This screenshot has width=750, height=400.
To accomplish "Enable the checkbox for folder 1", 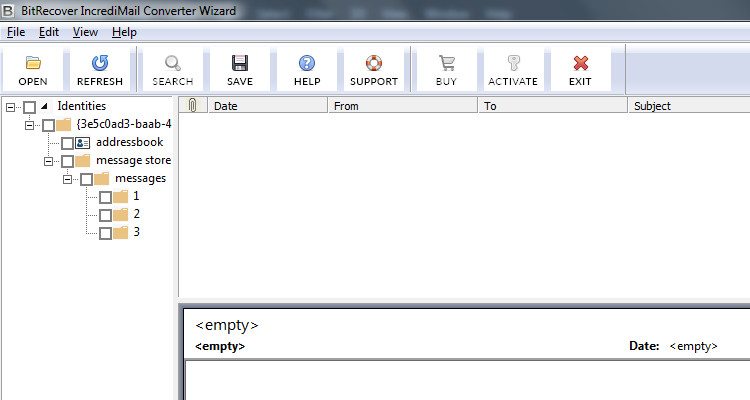I will tap(105, 197).
